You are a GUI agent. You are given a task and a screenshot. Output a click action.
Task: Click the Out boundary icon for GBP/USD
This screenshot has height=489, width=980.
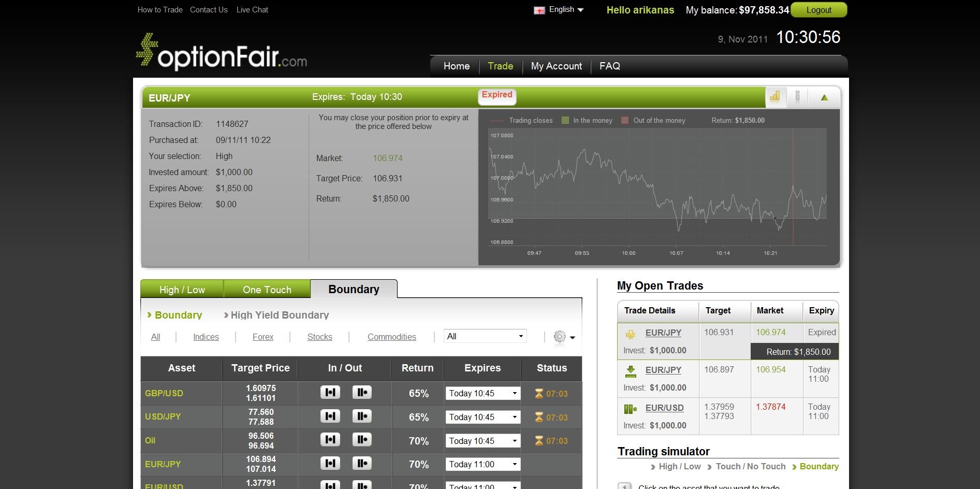tap(362, 393)
